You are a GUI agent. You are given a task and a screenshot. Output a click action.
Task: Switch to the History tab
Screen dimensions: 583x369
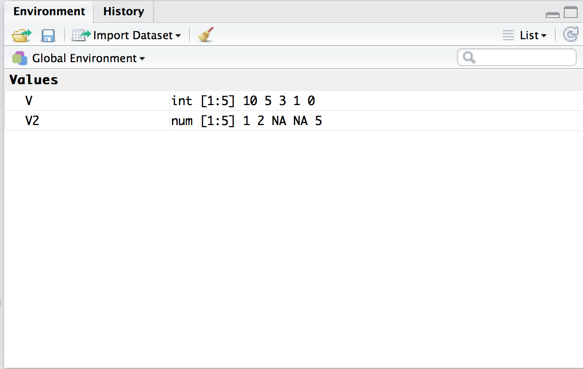[123, 12]
